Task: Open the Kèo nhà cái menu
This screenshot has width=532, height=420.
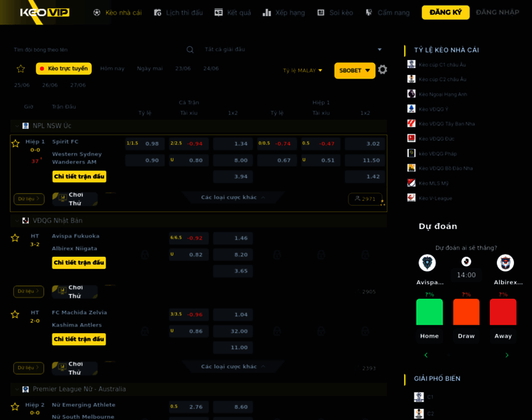Action: [118, 13]
